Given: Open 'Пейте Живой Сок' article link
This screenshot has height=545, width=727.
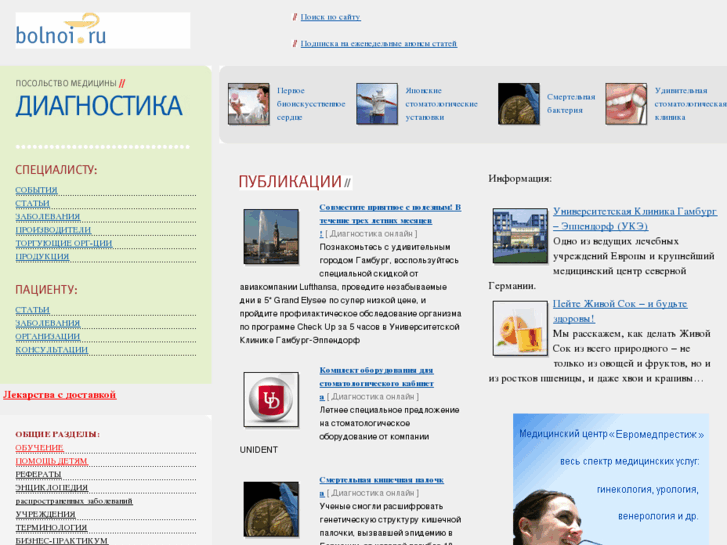Looking at the screenshot, I should [x=619, y=304].
